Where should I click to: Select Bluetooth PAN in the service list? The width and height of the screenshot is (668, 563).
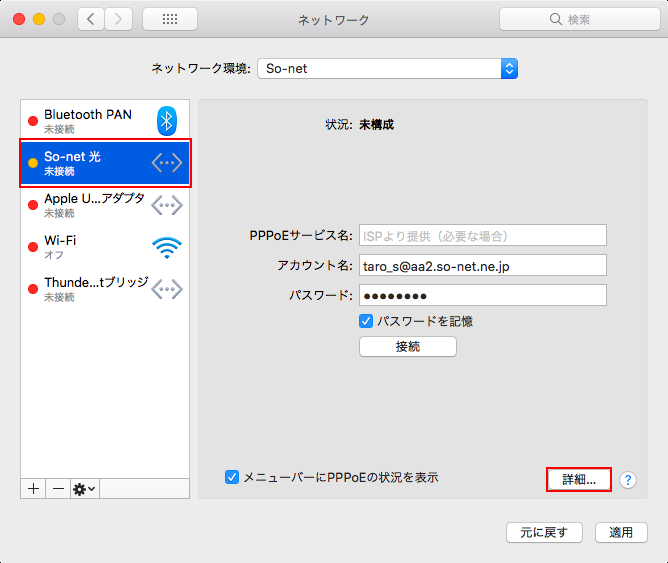tap(90, 121)
